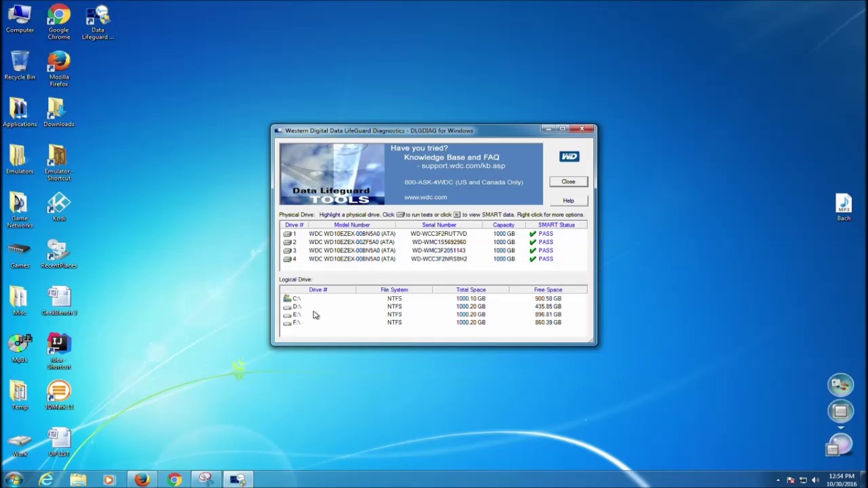Click the WD logo in the dialog
Viewport: 868px width, 488px height.
569,157
